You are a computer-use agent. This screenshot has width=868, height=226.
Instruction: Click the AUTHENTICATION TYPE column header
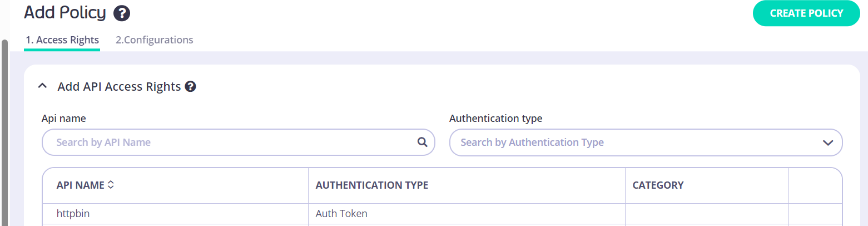click(x=371, y=185)
